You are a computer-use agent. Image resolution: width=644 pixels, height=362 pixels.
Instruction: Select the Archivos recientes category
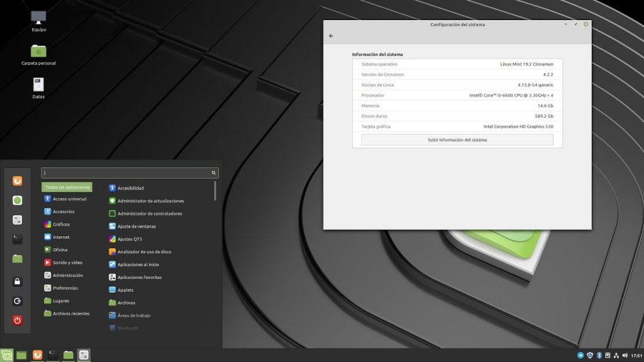67,314
